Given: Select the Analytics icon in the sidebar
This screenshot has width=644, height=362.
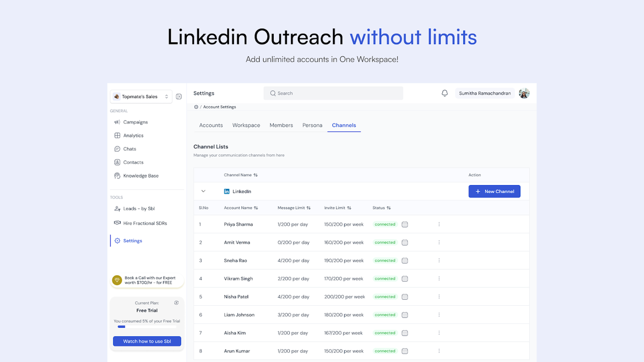Looking at the screenshot, I should pyautogui.click(x=118, y=135).
